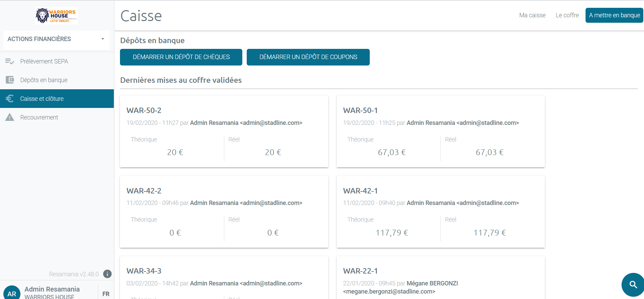Click the Admin Resamania user name
The height and width of the screenshot is (299, 644).
(52, 289)
